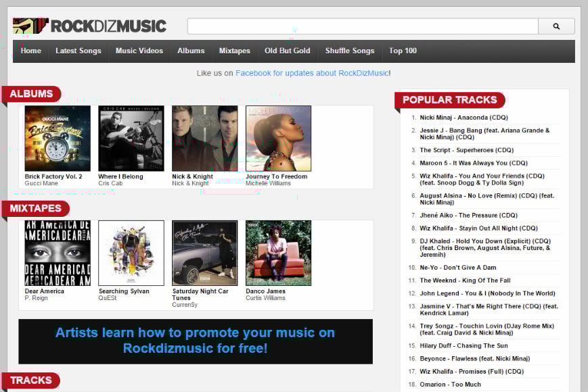The height and width of the screenshot is (392, 588).
Task: Click the POPULAR TRACKS header
Action: pyautogui.click(x=450, y=100)
